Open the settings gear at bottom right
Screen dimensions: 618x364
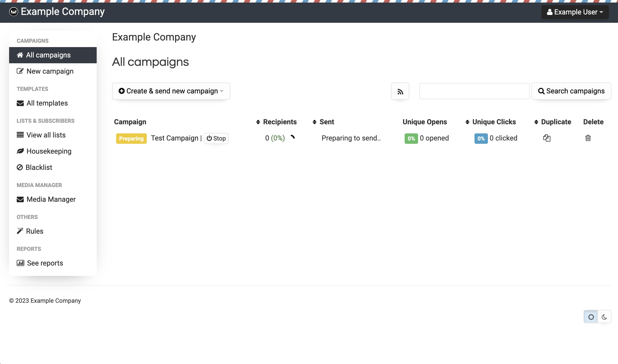(591, 316)
